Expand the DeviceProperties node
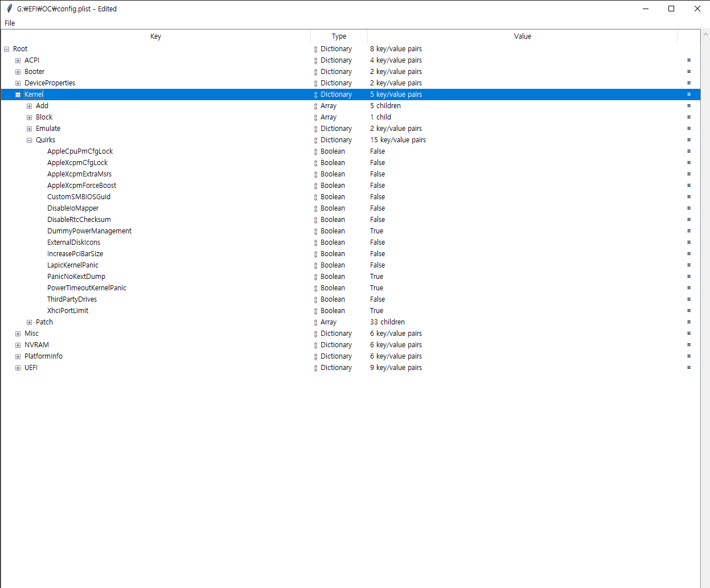The width and height of the screenshot is (710, 588). pos(18,83)
